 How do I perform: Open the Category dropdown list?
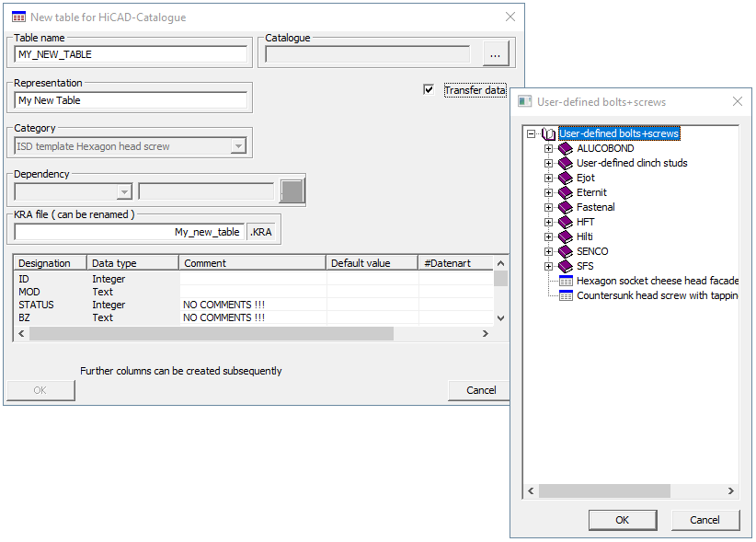pos(238,146)
